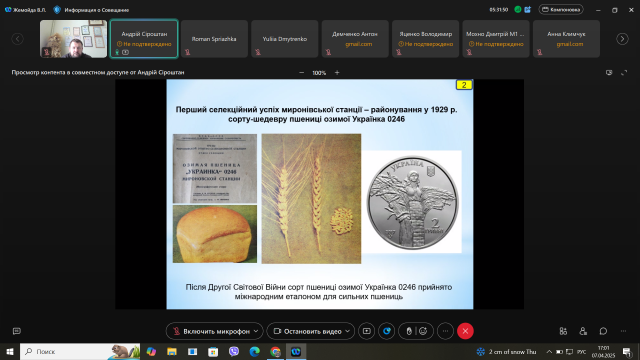The image size is (640, 360).
Task: Open the apps panel icon
Action: coord(563,331)
